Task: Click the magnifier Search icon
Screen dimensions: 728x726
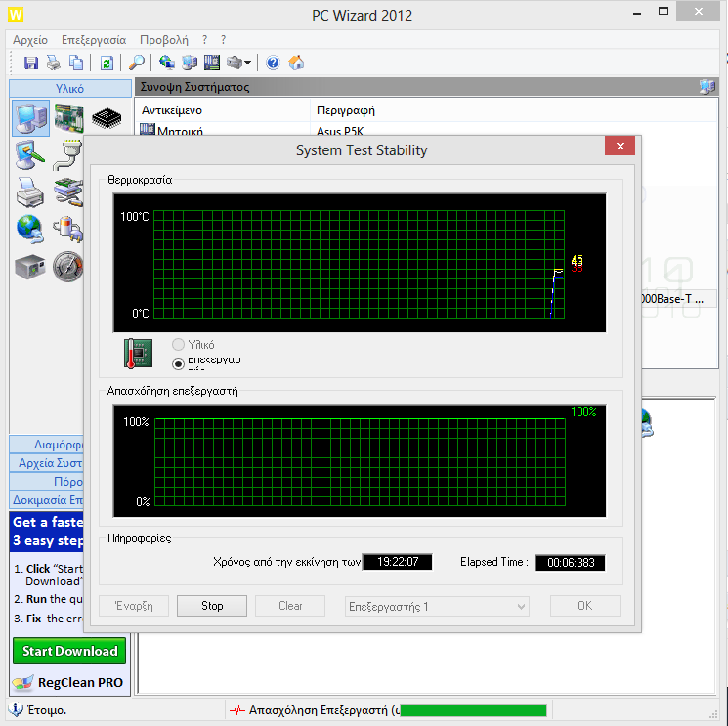Action: 137,63
